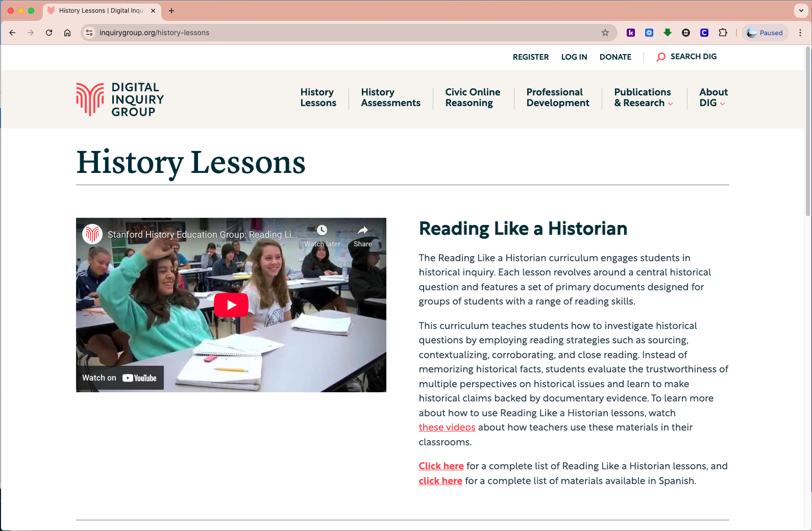Screen dimensions: 812x531
Task: Open Civic Online Reasoning navigation item
Action: click(x=473, y=97)
